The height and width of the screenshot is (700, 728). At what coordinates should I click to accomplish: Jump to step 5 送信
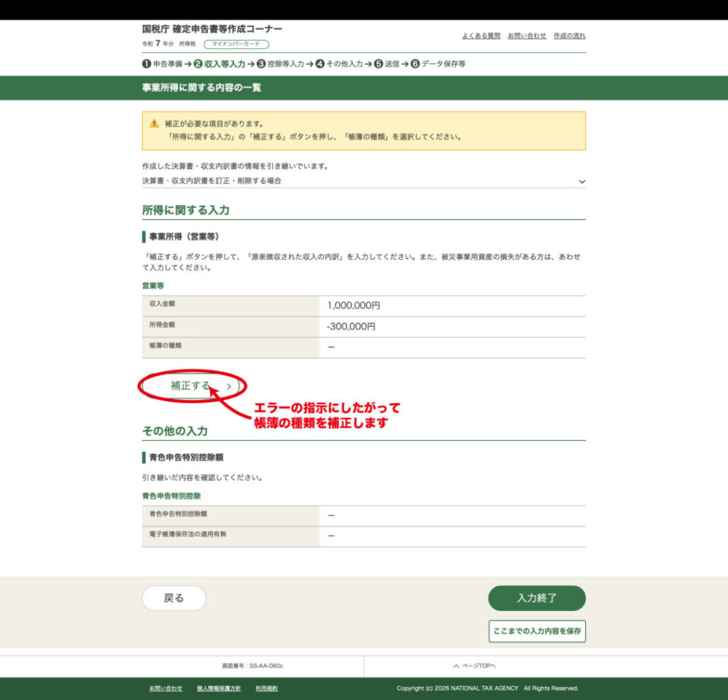387,64
